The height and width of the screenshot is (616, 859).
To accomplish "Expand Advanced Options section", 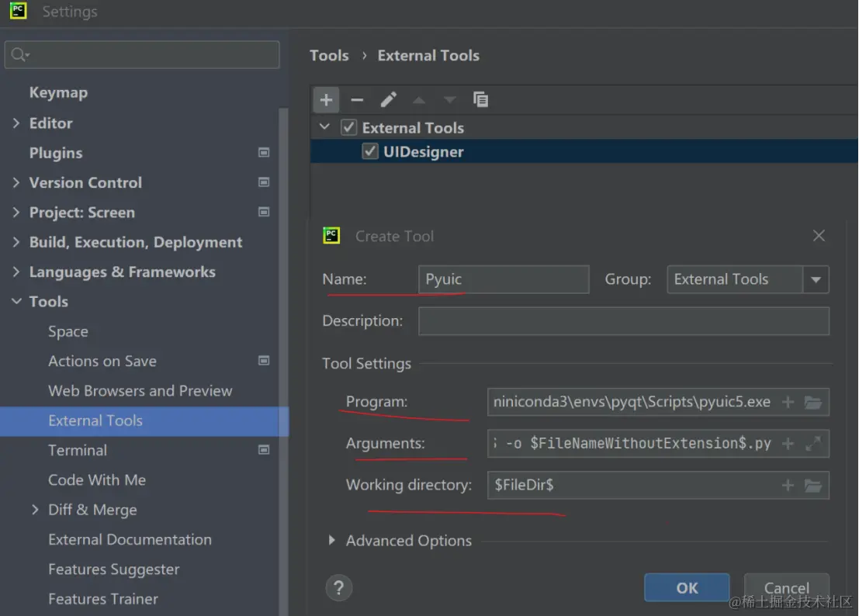I will pos(332,541).
